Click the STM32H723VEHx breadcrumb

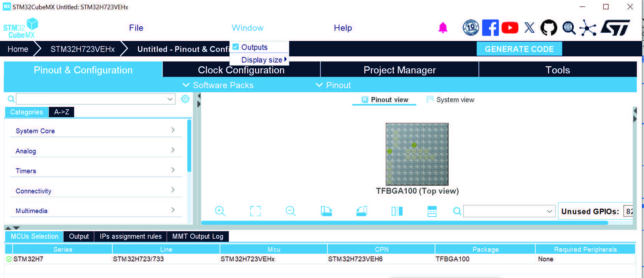click(83, 49)
